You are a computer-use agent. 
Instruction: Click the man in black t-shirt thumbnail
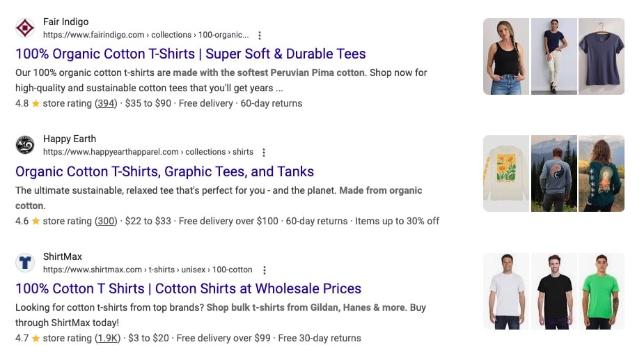coord(553,291)
